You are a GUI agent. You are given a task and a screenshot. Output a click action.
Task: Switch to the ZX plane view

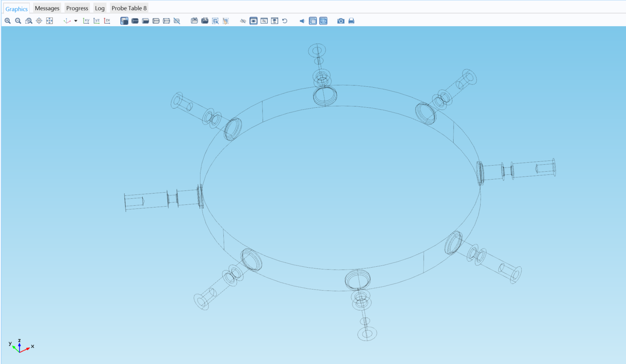[x=107, y=21]
